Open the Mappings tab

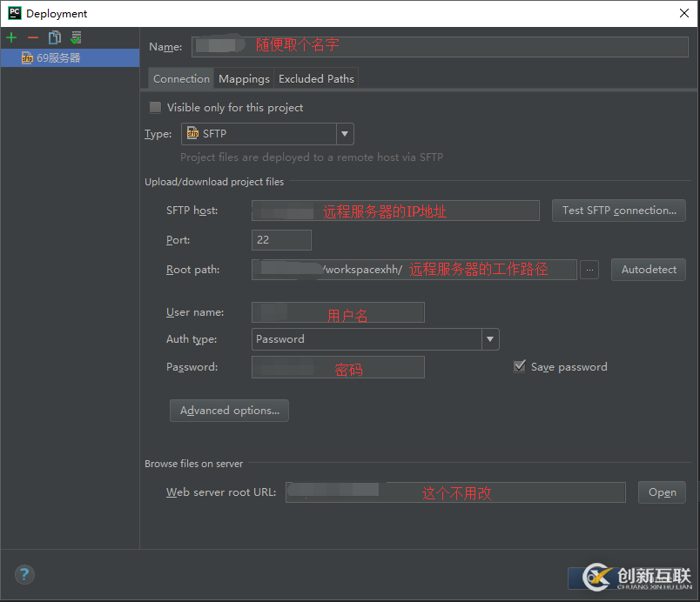[x=244, y=79]
